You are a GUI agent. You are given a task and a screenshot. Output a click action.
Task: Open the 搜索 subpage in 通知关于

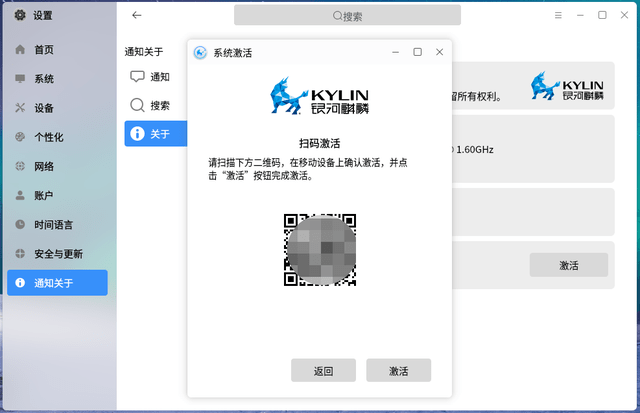(156, 105)
